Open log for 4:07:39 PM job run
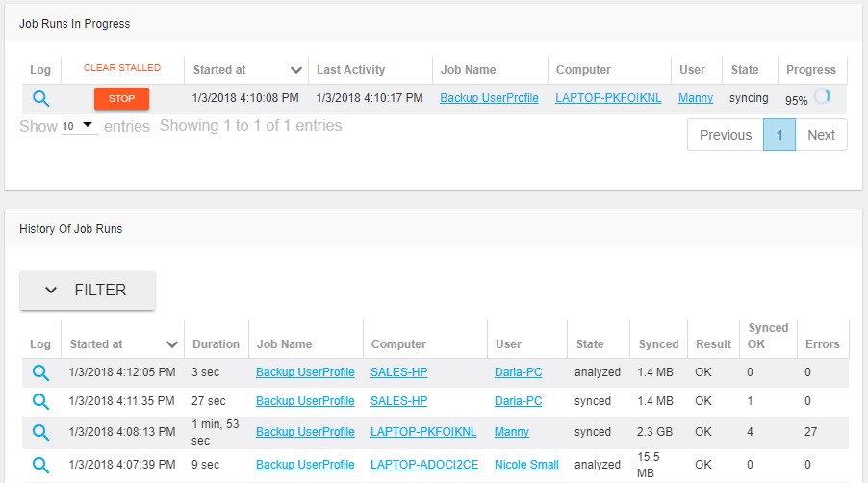The height and width of the screenshot is (483, 868). (x=40, y=465)
